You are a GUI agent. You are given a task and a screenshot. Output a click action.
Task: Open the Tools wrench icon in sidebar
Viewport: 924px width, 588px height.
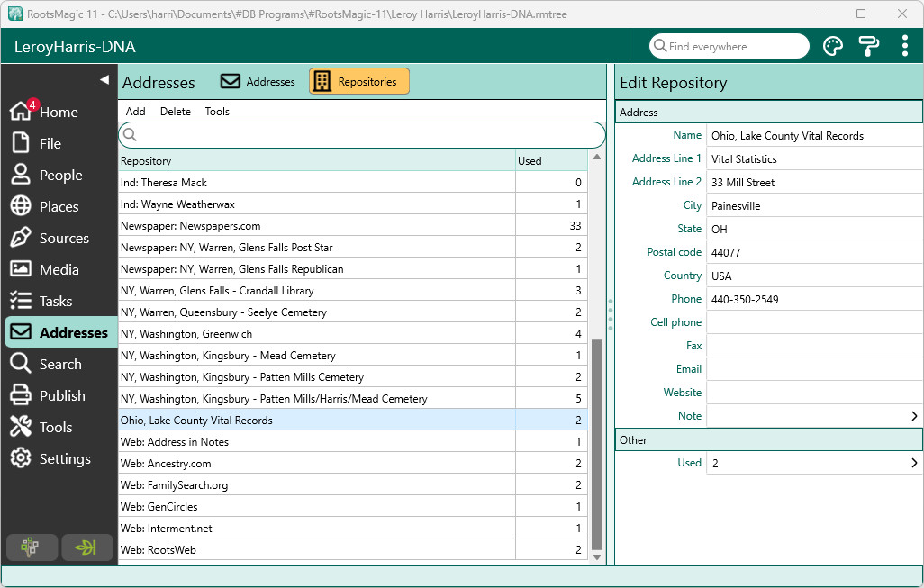click(x=21, y=427)
